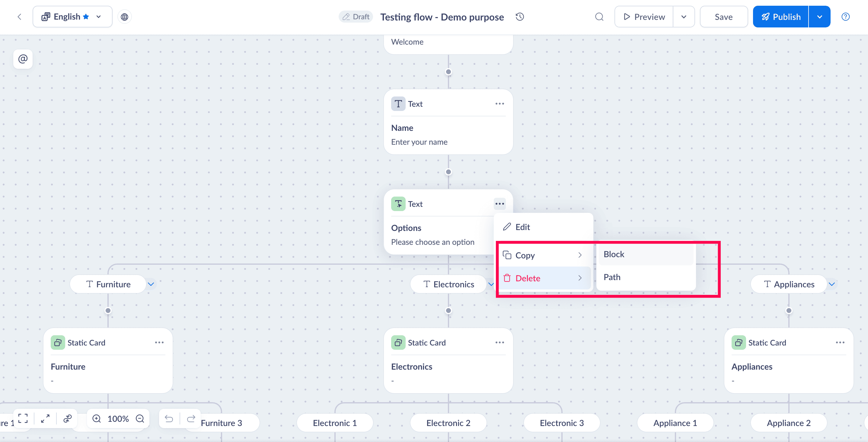Click the @ mentions icon button
The image size is (868, 442).
pyautogui.click(x=23, y=59)
